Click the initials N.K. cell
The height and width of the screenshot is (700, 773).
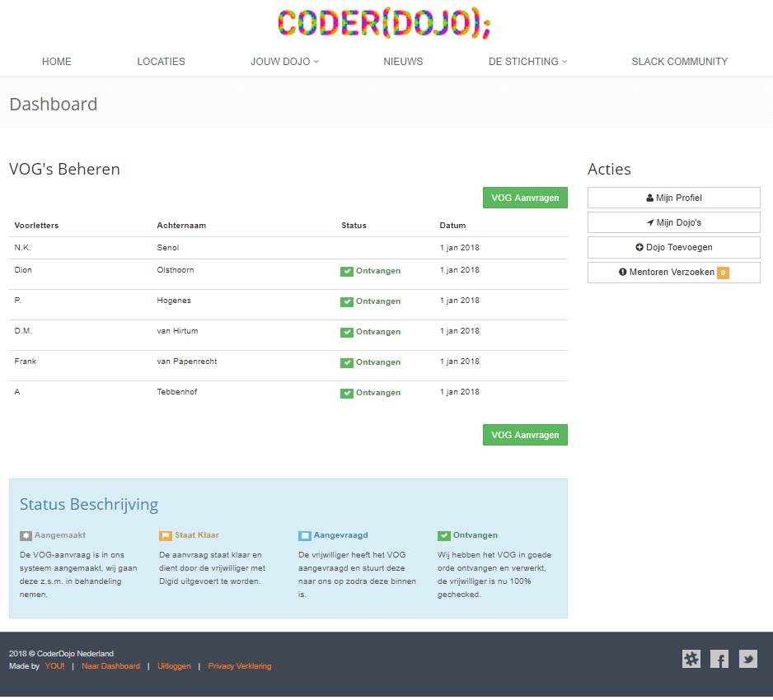[x=23, y=248]
